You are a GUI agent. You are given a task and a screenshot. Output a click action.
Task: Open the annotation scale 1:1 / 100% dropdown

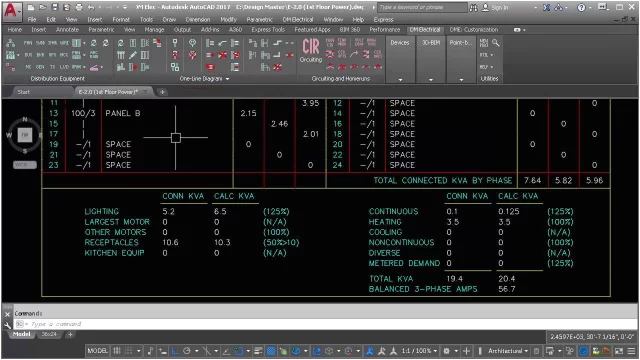(420, 351)
